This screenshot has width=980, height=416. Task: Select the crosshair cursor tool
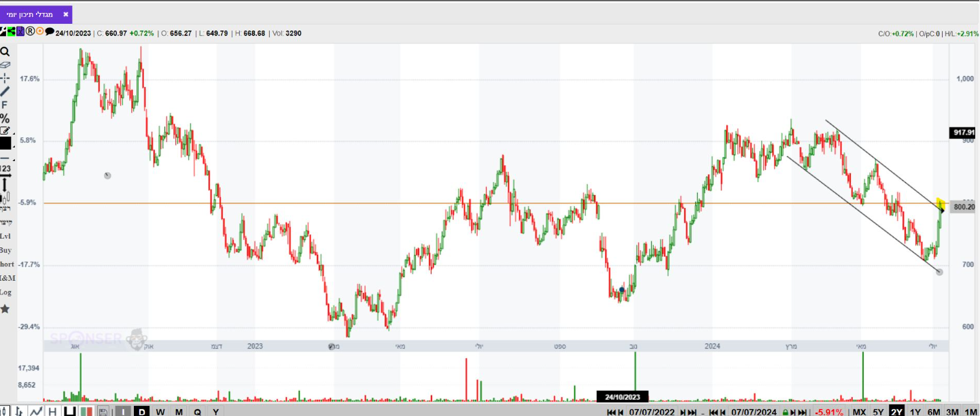[5, 78]
